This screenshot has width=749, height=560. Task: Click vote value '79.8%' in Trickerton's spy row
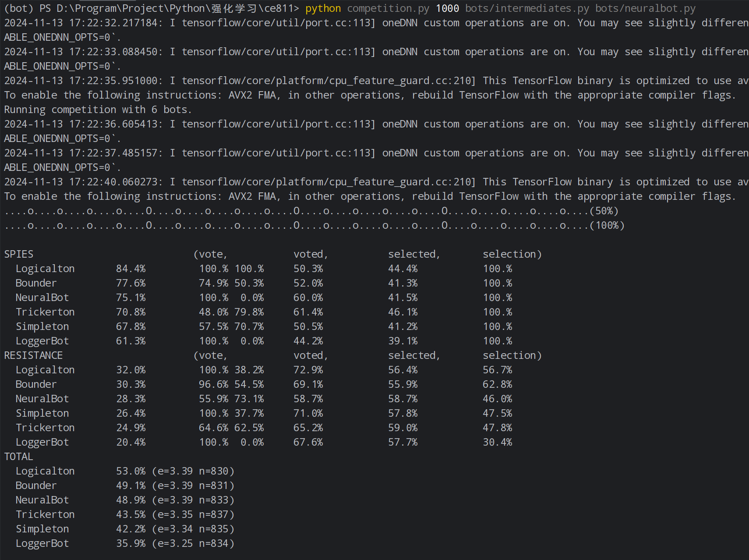click(x=249, y=312)
